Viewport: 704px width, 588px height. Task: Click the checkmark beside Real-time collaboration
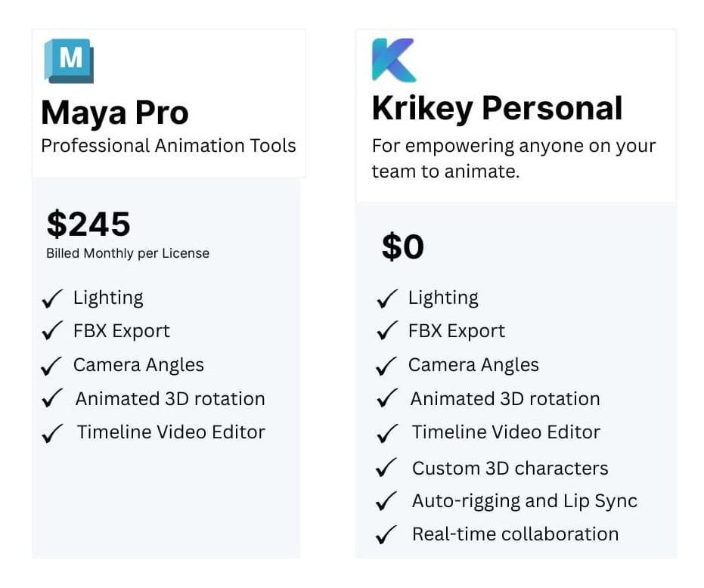[386, 535]
